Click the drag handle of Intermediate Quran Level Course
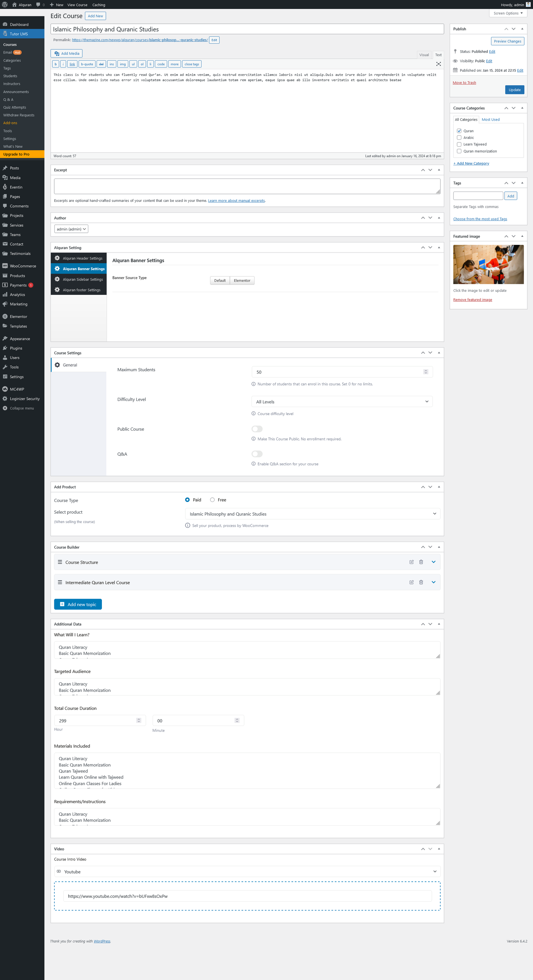Screen dimensions: 533x980 click(x=60, y=582)
